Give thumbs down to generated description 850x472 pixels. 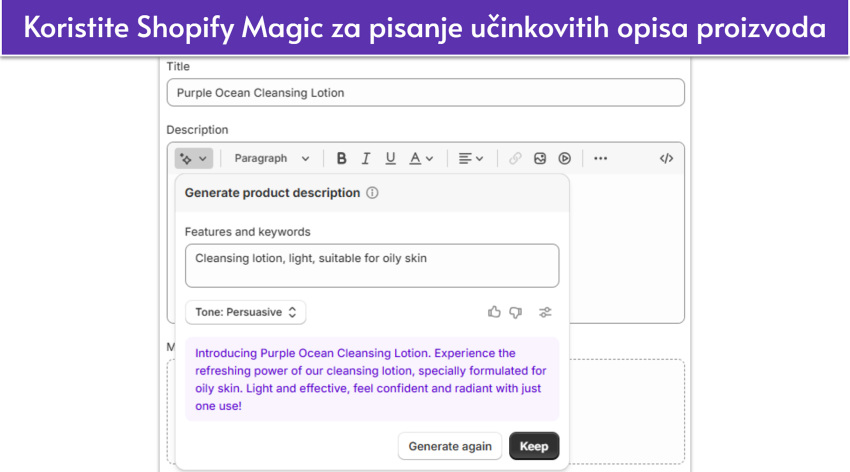[516, 312]
